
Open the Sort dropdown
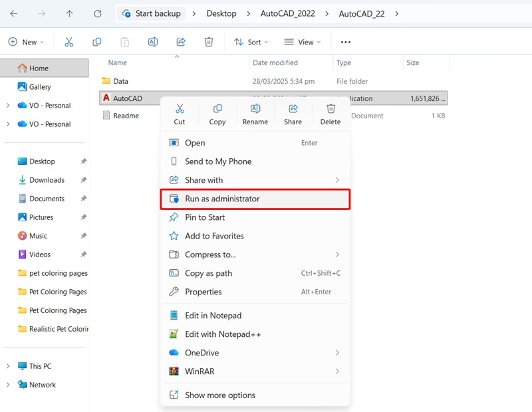pyautogui.click(x=251, y=42)
